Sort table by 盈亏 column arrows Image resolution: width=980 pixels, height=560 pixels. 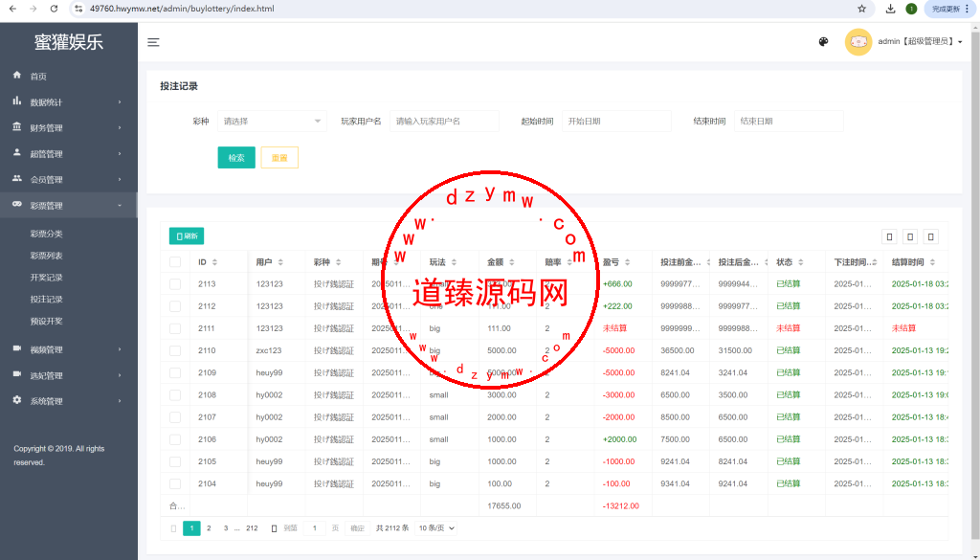[x=627, y=262]
